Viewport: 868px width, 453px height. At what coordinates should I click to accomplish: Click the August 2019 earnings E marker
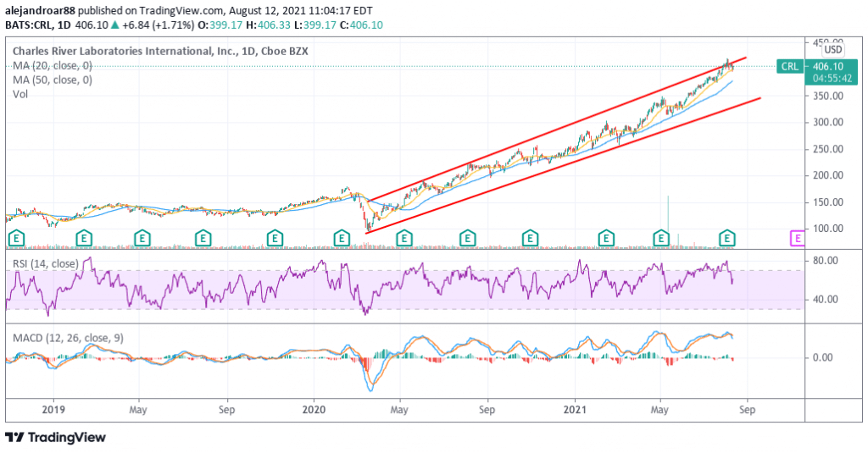click(203, 239)
